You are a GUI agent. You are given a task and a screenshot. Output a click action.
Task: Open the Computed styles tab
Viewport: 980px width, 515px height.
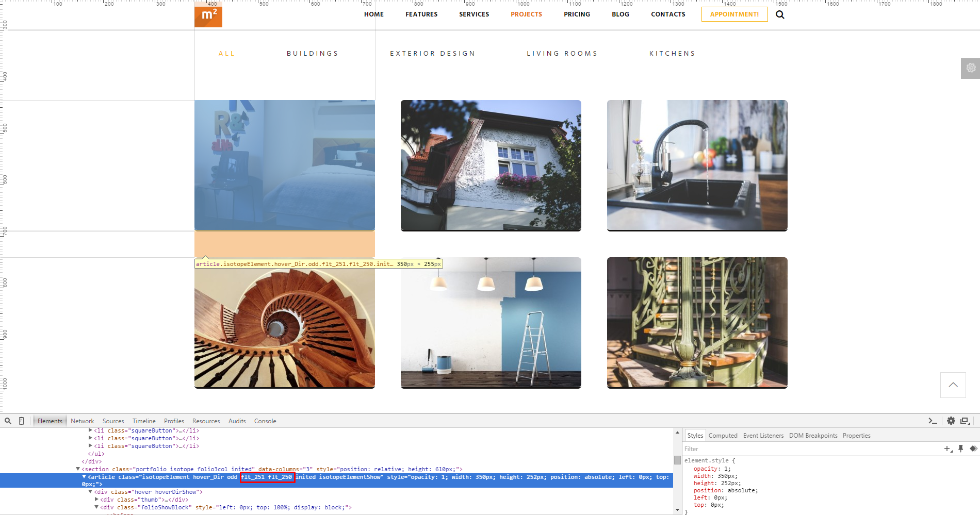click(x=723, y=436)
